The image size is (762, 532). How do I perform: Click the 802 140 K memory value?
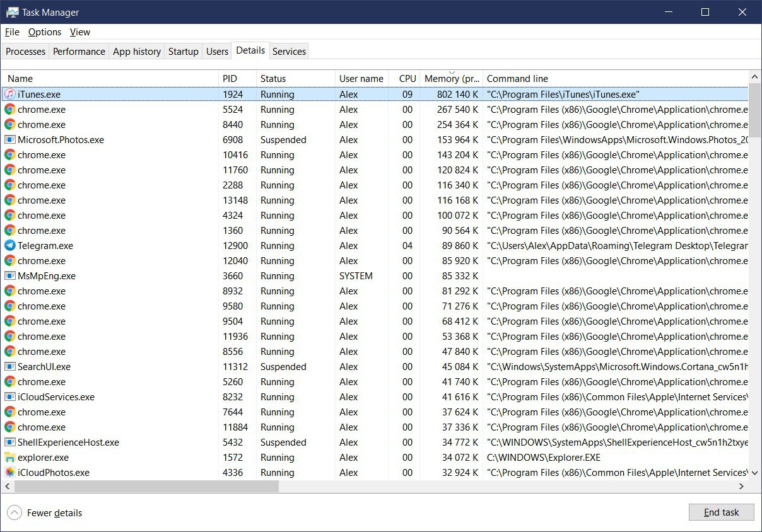coord(457,95)
